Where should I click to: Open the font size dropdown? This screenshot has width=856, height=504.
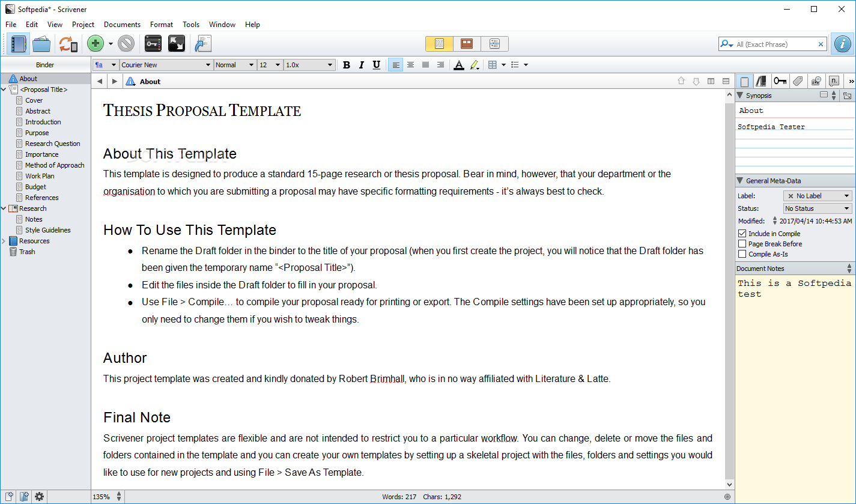pos(270,65)
